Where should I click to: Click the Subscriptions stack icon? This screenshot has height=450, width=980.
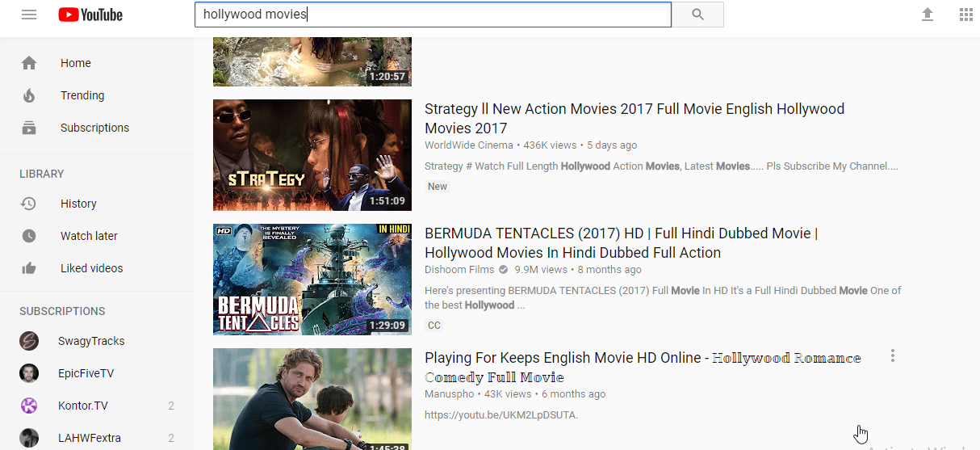(29, 128)
